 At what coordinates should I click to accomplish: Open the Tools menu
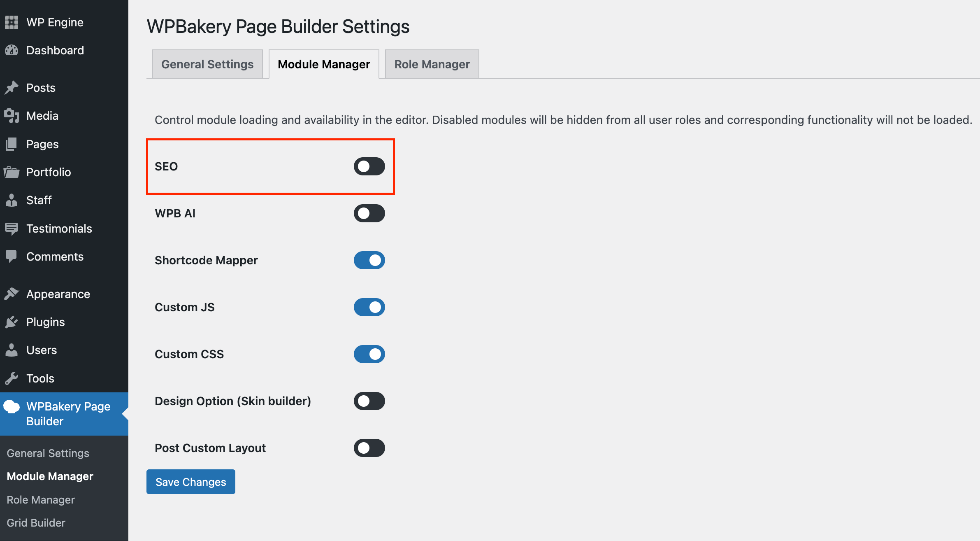(x=64, y=378)
